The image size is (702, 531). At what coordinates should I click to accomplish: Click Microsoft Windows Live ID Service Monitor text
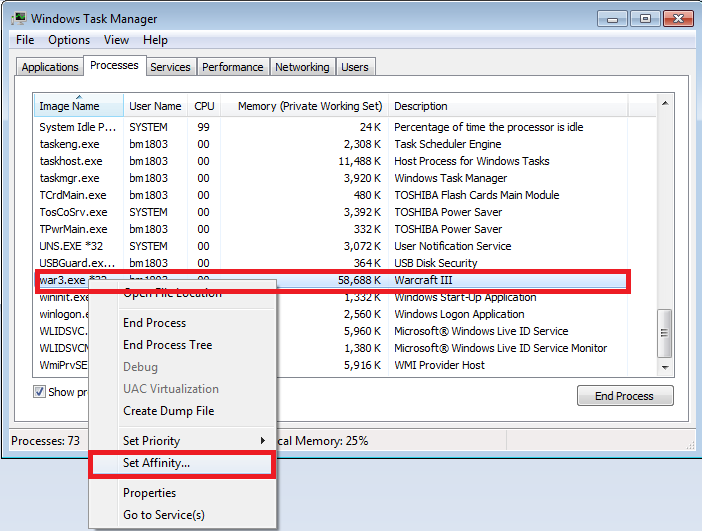tap(501, 348)
